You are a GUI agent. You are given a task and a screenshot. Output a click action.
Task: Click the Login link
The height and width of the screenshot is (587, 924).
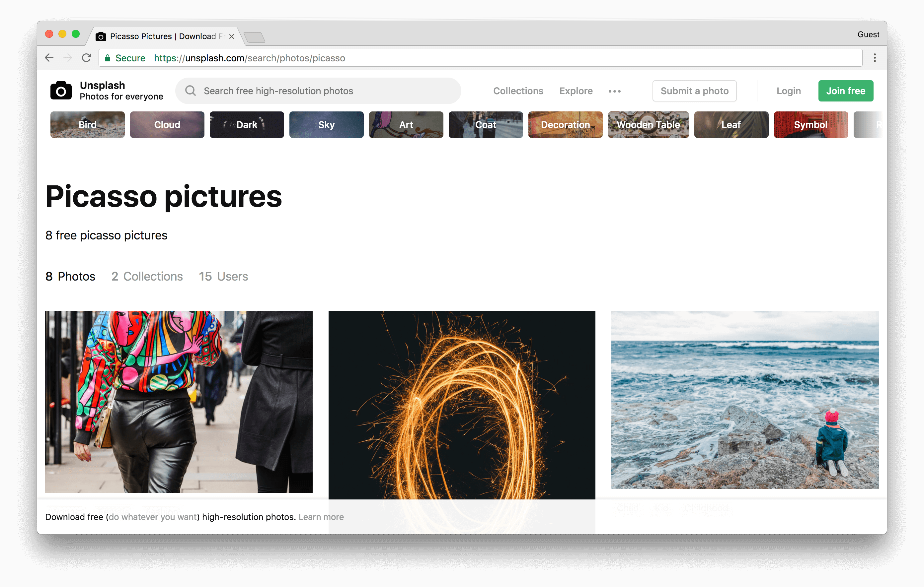(789, 91)
